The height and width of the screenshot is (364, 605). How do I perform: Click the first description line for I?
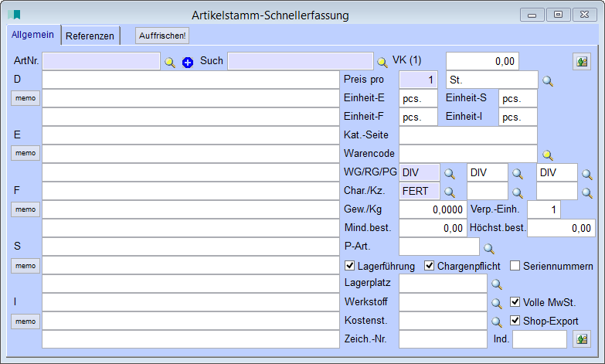coord(191,302)
